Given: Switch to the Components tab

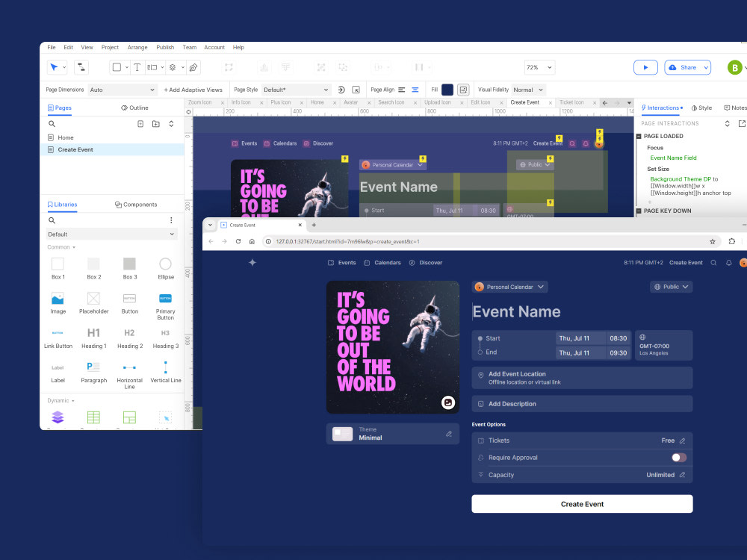Looking at the screenshot, I should pyautogui.click(x=136, y=205).
